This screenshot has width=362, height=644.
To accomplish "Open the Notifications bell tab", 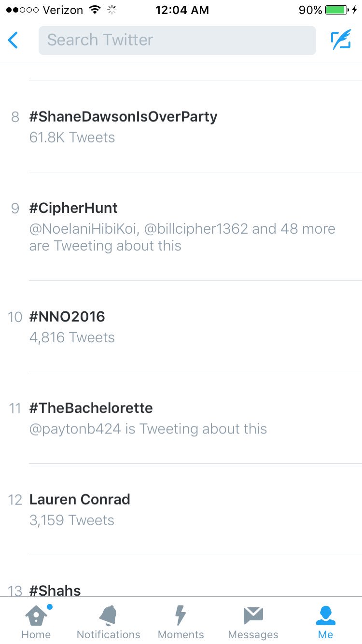I will [x=109, y=622].
